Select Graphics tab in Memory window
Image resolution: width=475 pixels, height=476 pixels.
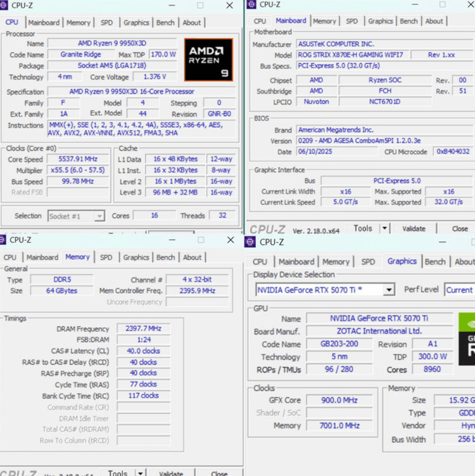tap(136, 257)
